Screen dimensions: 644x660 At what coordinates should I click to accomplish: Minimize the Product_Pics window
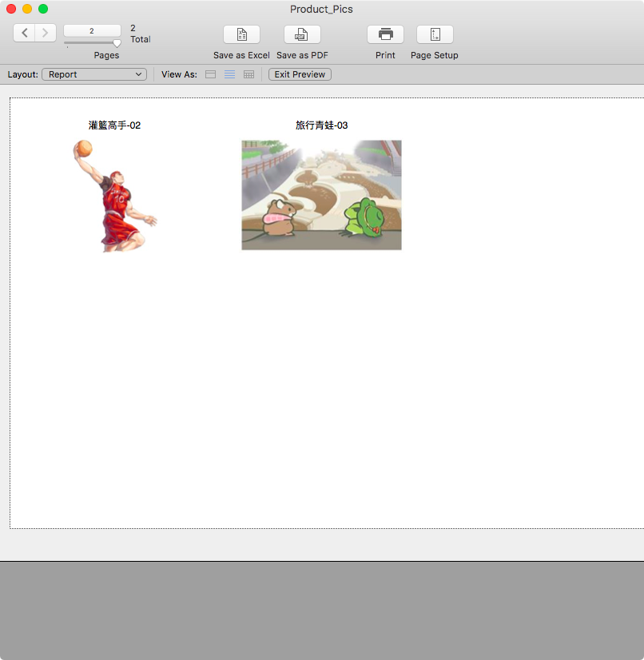[x=27, y=9]
